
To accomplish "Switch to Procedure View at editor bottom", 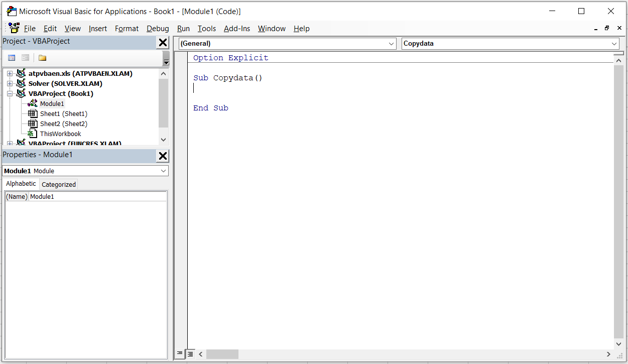I will point(180,354).
